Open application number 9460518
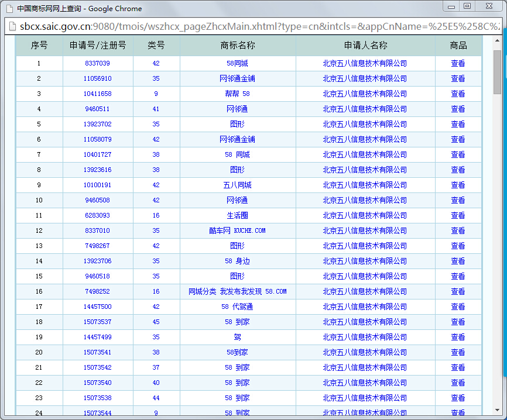Screen dimensions: 507x420 click(97, 276)
